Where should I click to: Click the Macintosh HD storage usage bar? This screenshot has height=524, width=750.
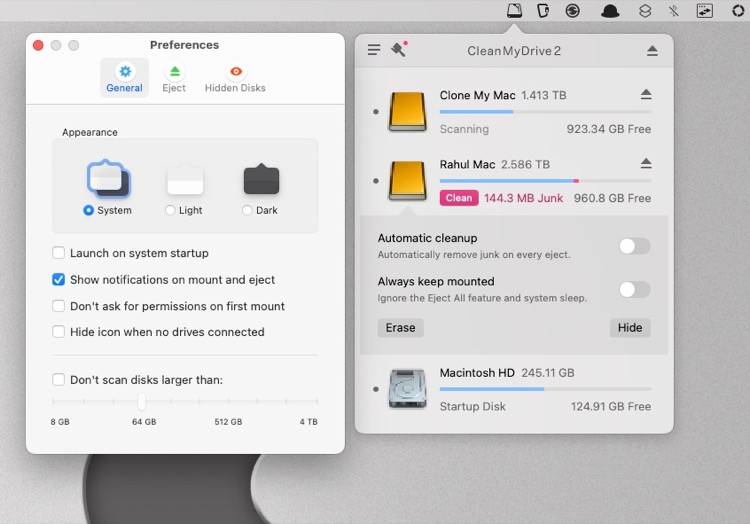[545, 389]
